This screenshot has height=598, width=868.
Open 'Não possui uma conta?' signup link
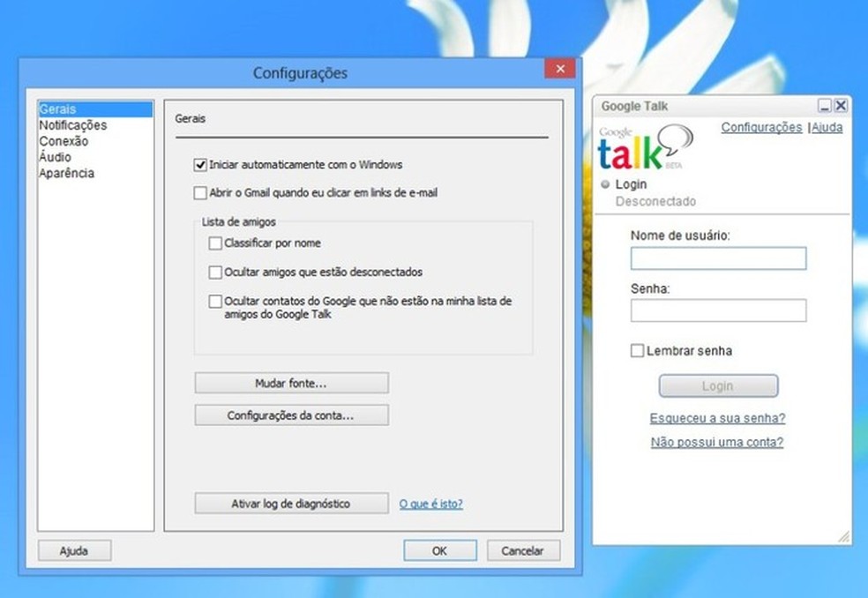717,442
